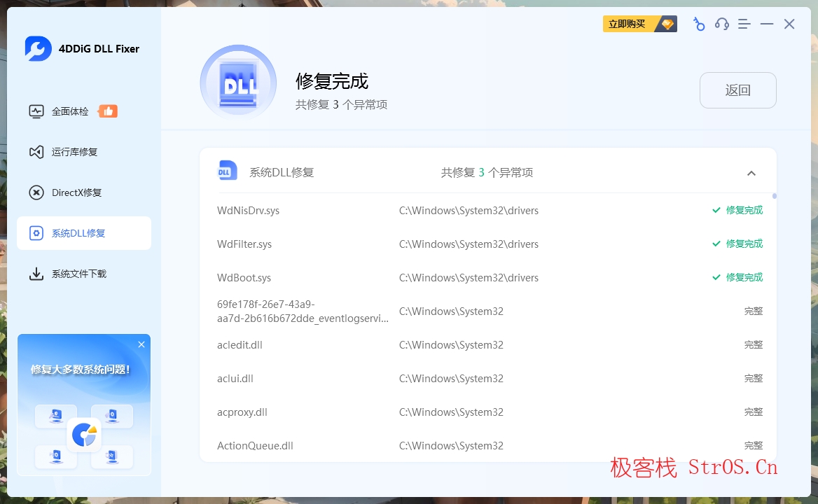Click the 系统DLL修复 gear icon in sidebar
This screenshot has width=818, height=504.
pos(36,233)
